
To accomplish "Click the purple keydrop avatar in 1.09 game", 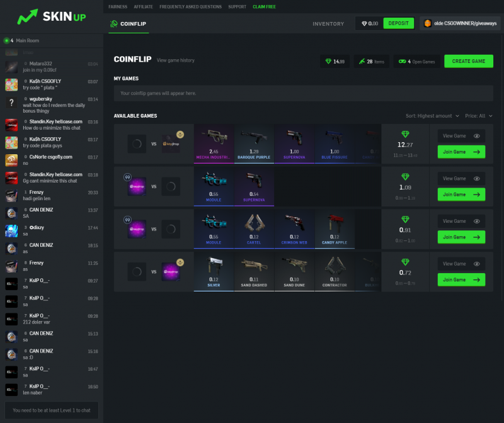I will pos(137,186).
